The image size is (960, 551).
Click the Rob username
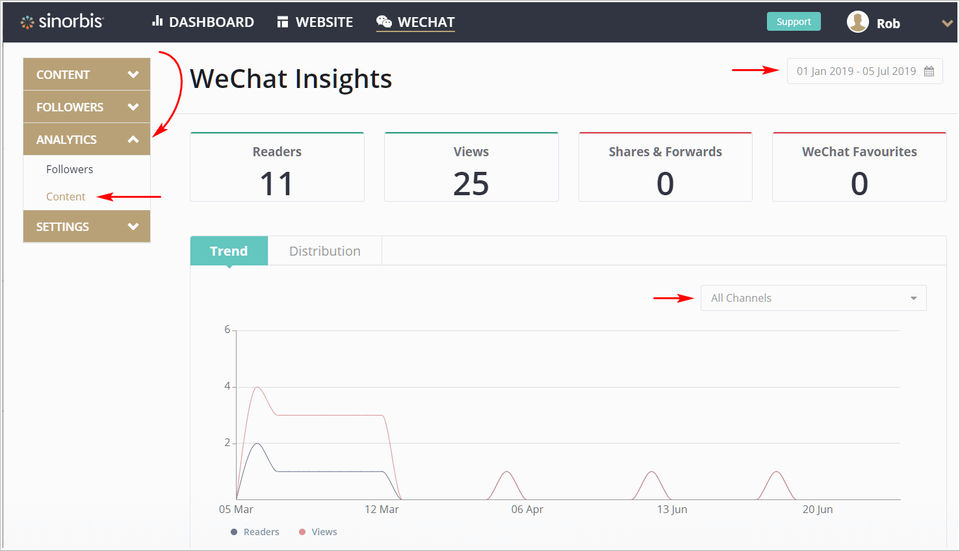click(x=888, y=23)
